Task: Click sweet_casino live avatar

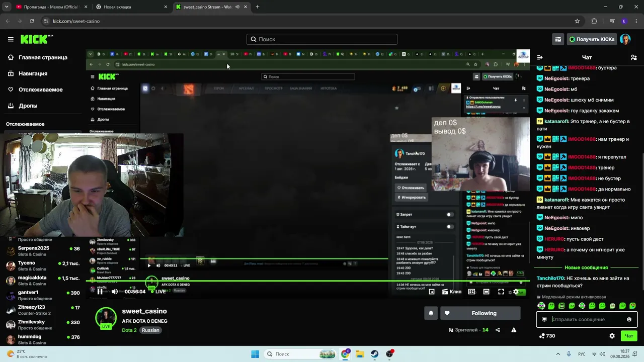Action: [x=106, y=318]
